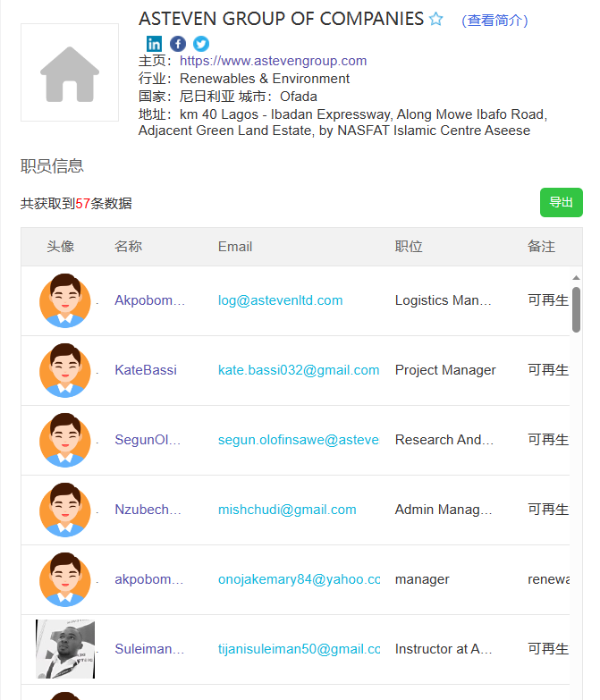The height and width of the screenshot is (700, 600).
Task: Favorite the company with the star icon
Action: coord(435,19)
